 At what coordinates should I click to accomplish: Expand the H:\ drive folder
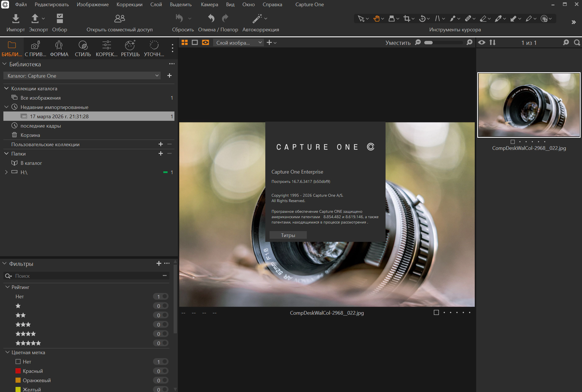[6, 172]
